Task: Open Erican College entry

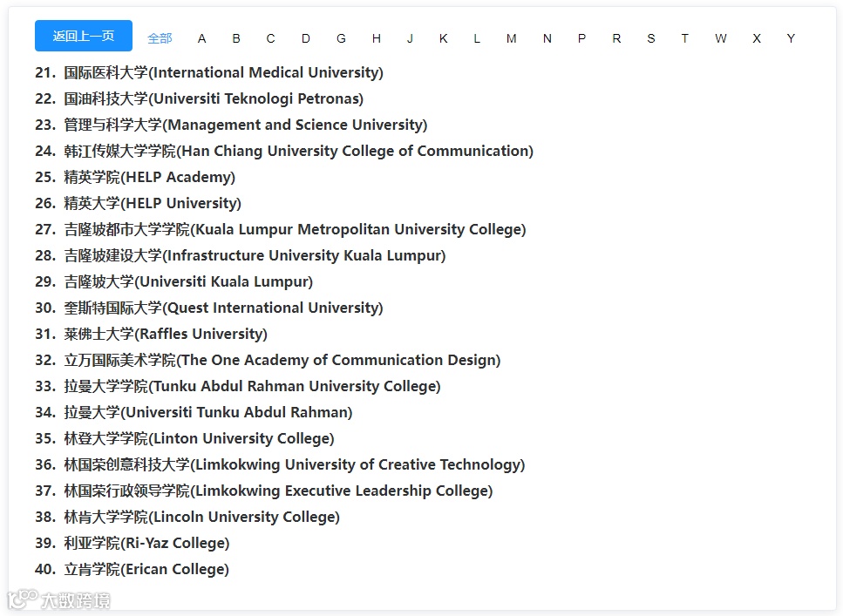Action: 132,570
